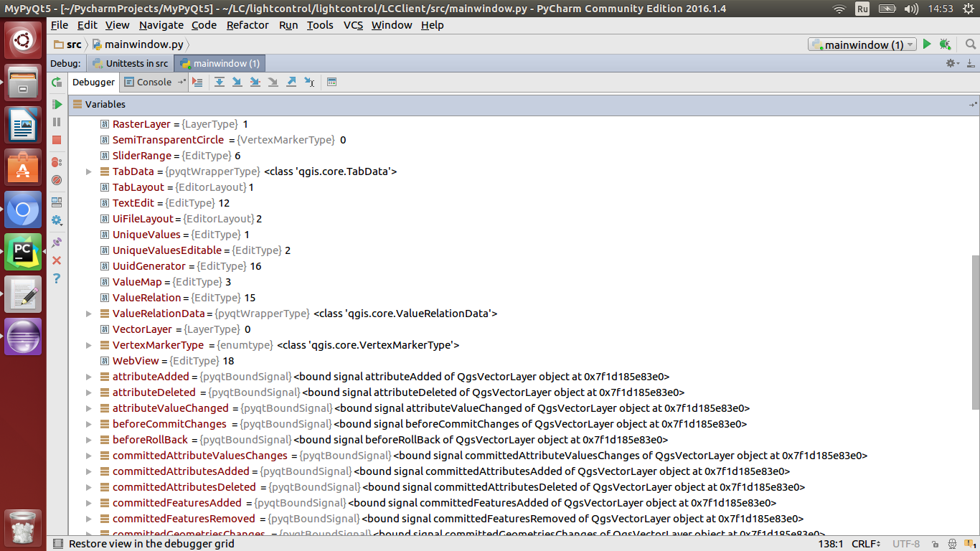The height and width of the screenshot is (551, 980).
Task: Open Ubuntu Software Center in launcher
Action: 23,167
